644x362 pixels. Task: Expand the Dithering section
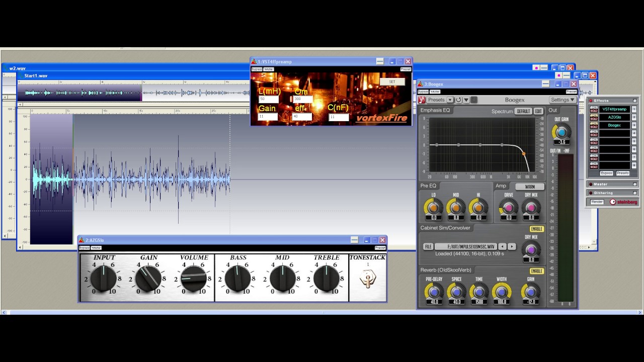point(634,193)
